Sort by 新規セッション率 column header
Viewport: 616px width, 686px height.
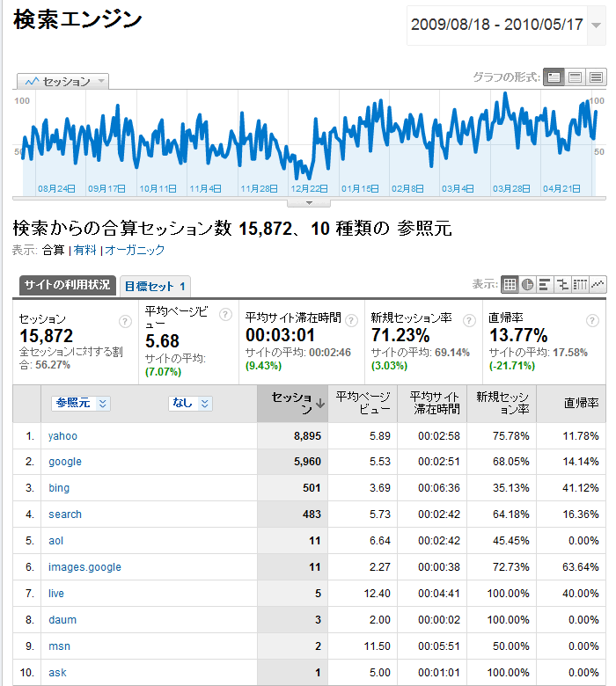pos(502,404)
